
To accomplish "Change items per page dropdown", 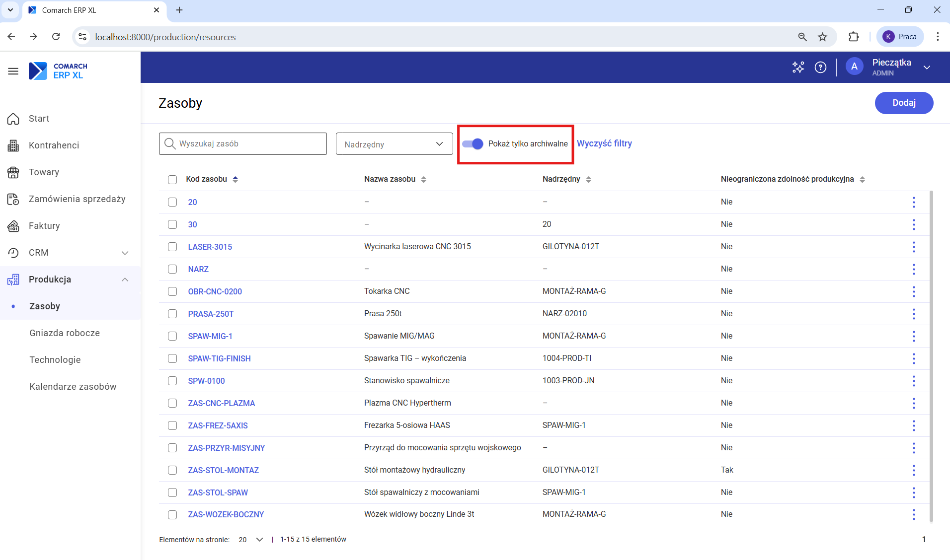I will [251, 540].
